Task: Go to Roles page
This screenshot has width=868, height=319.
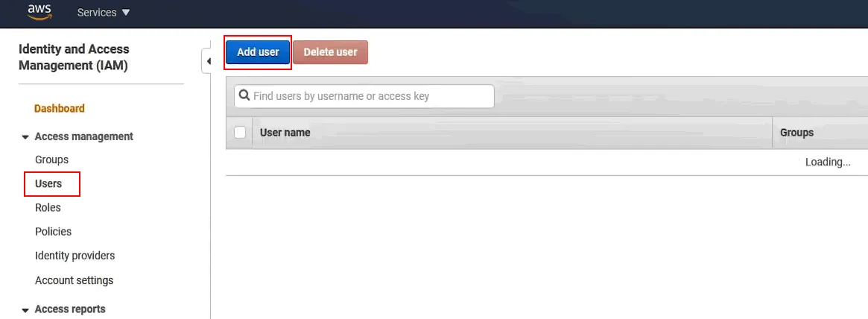Action: [48, 208]
